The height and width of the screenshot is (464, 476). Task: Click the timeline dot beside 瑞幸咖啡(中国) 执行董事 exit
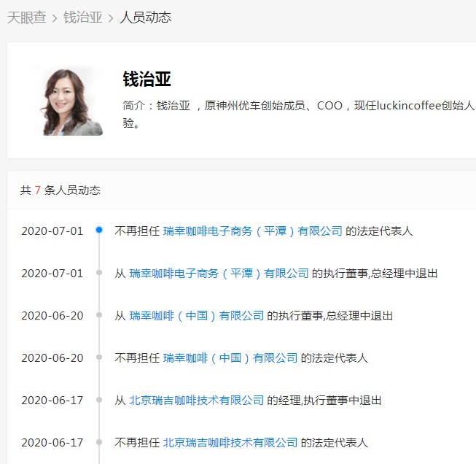click(99, 314)
